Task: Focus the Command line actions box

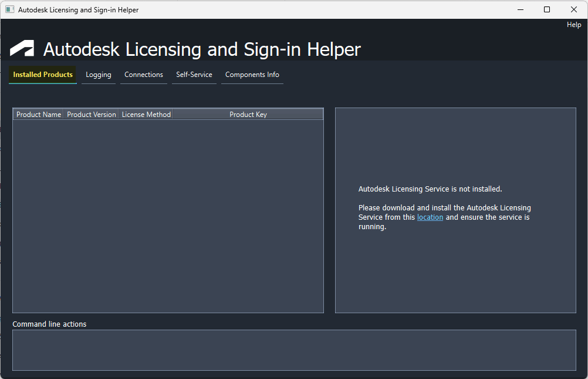Action: tap(294, 350)
